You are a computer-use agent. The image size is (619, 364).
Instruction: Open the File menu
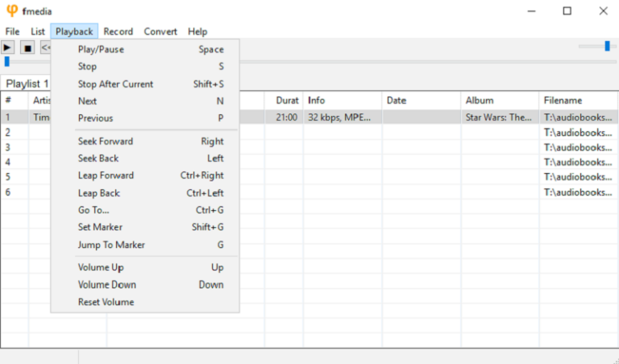coord(12,31)
